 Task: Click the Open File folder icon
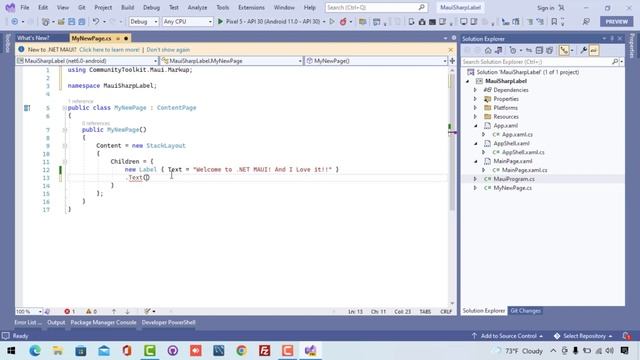(61, 22)
